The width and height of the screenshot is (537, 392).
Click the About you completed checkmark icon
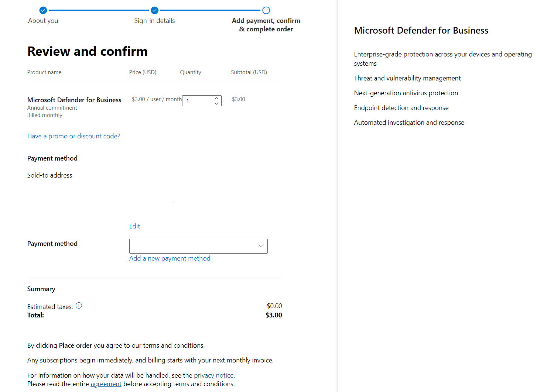[43, 10]
